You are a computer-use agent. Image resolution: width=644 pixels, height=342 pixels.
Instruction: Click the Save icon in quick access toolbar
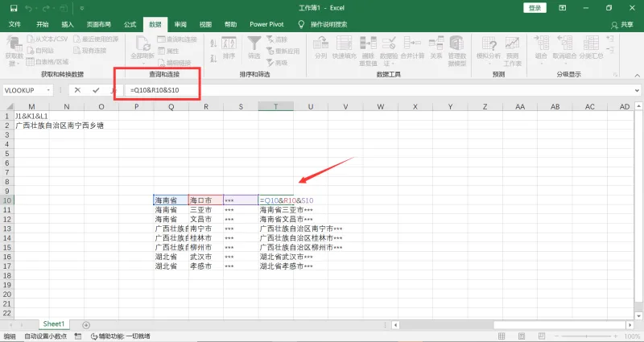[14, 8]
